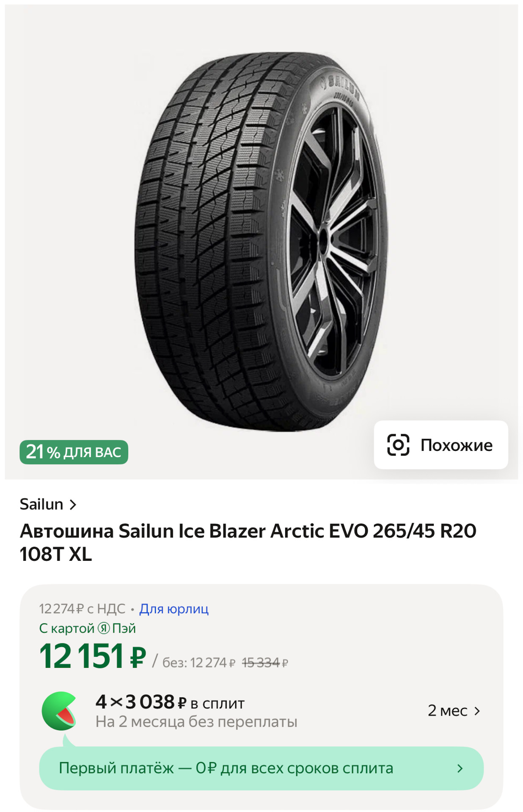The width and height of the screenshot is (523, 812).
Task: Tap the Yandex Pay 'Я' circle icon
Action: pyautogui.click(x=104, y=628)
